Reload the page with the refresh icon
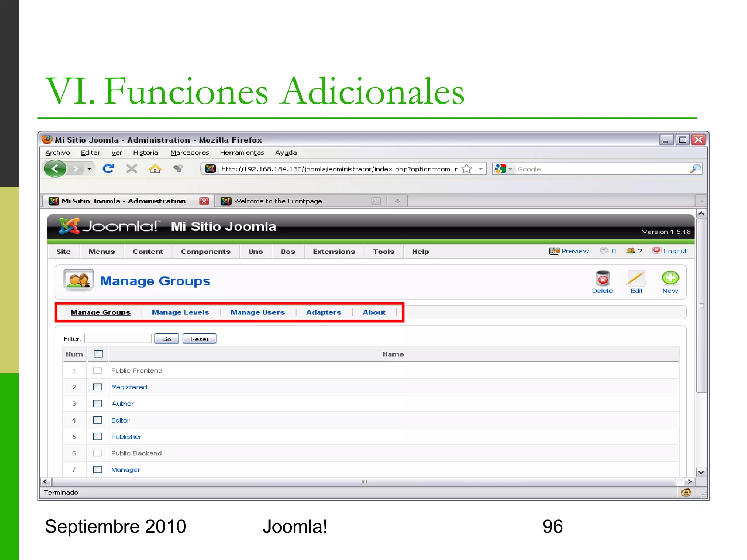Screen dimensions: 747x560 pos(108,168)
